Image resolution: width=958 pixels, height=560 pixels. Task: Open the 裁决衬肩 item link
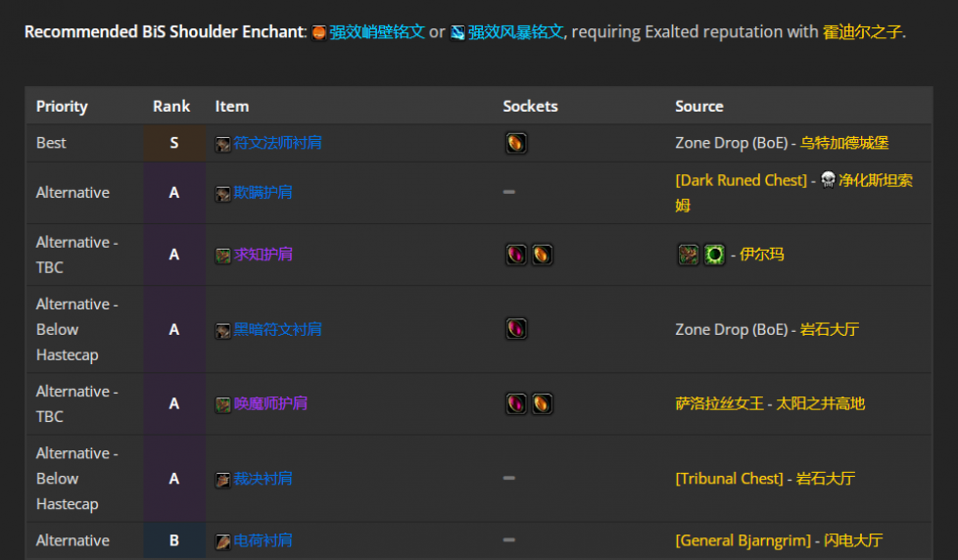263,479
